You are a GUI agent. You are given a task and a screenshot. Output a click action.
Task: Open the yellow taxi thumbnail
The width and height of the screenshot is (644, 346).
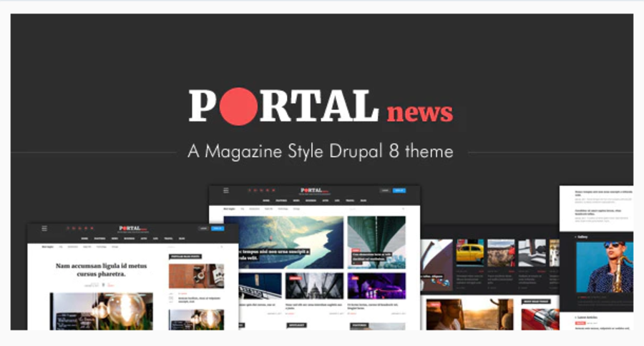[x=470, y=253]
